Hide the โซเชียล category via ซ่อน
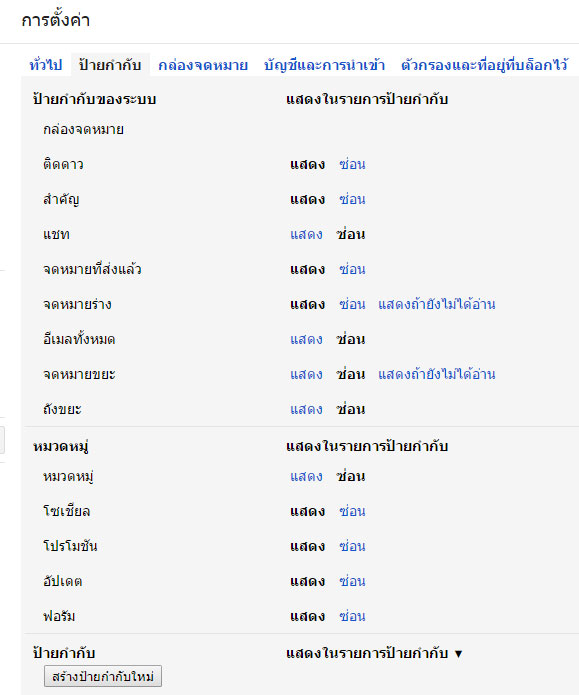The width and height of the screenshot is (579, 695). tap(352, 511)
